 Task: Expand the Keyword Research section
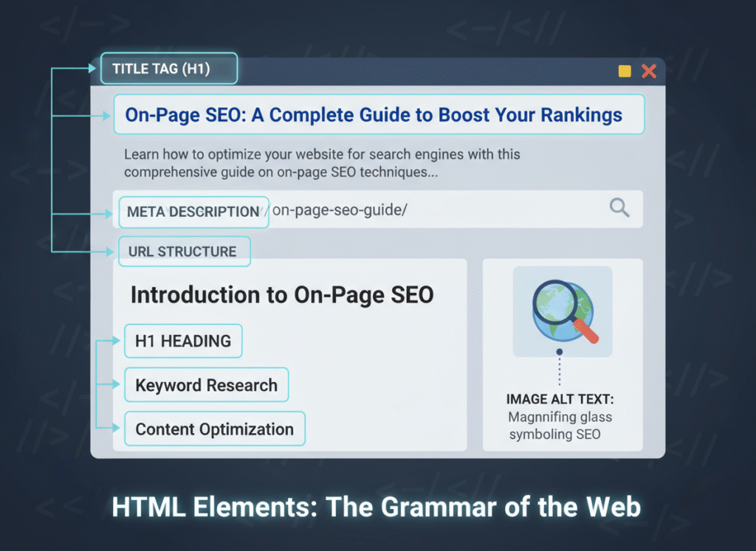coord(206,384)
